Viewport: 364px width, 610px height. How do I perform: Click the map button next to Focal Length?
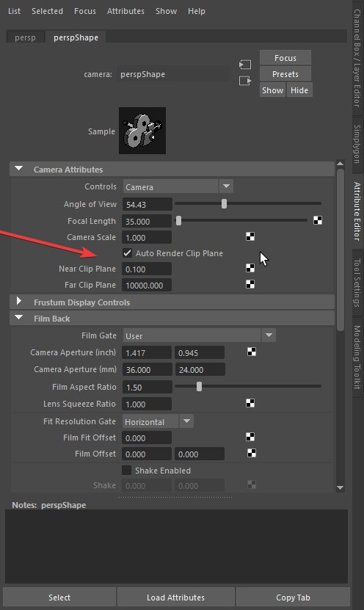point(318,220)
